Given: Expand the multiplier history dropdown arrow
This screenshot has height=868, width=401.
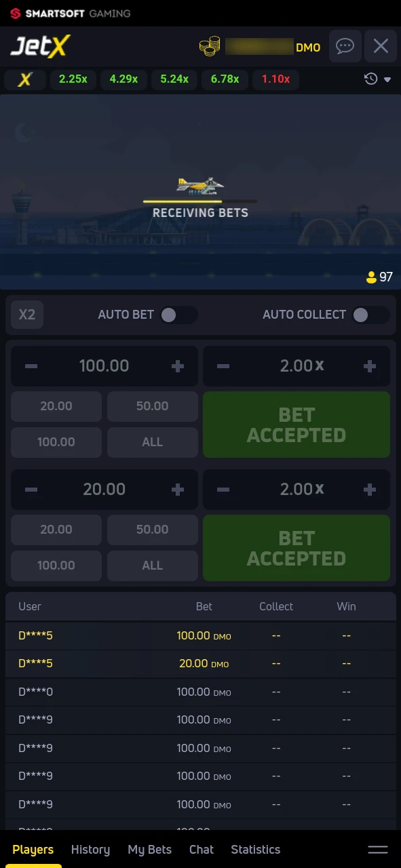Looking at the screenshot, I should tap(387, 79).
